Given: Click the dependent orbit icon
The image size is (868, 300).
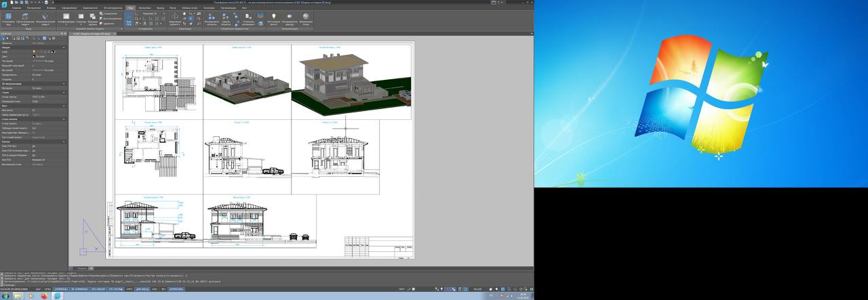Looking at the screenshot, I should click(175, 17).
